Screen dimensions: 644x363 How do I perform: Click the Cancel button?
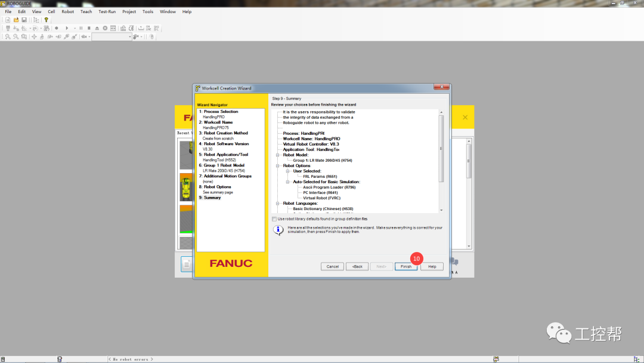[332, 266]
